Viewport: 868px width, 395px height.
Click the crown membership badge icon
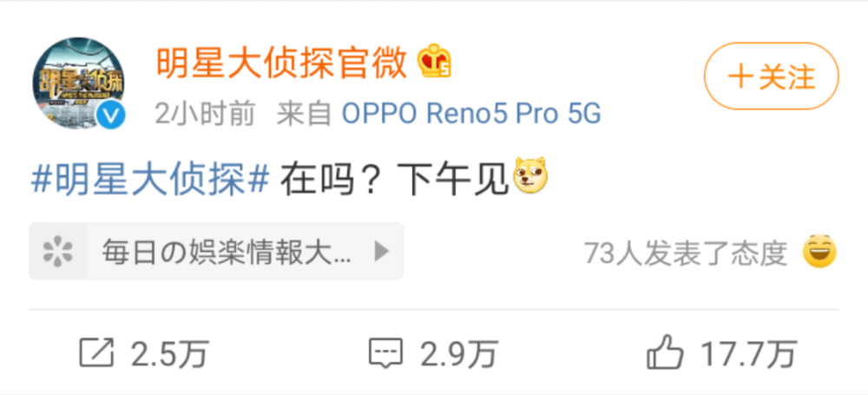(435, 61)
